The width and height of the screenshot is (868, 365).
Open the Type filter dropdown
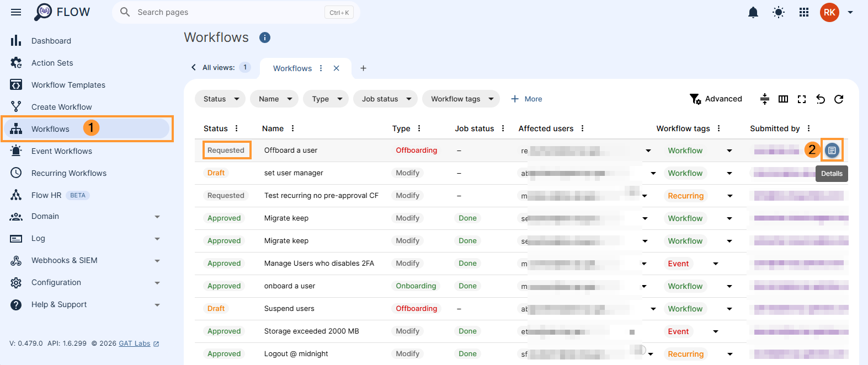pos(326,99)
